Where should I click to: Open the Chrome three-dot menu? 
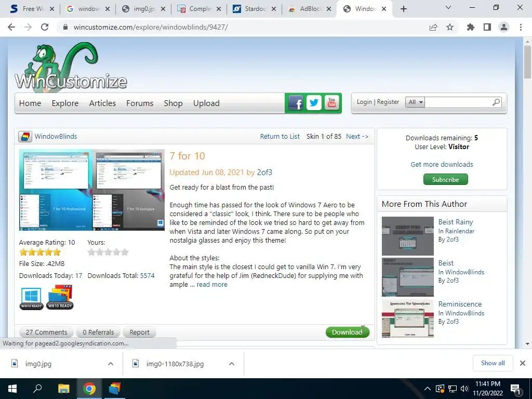[521, 27]
